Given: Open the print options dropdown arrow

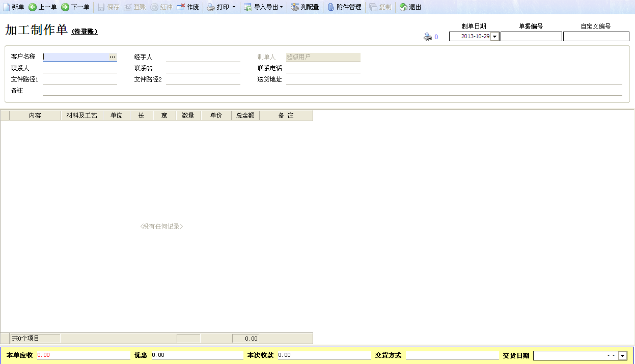Looking at the screenshot, I should (x=233, y=7).
